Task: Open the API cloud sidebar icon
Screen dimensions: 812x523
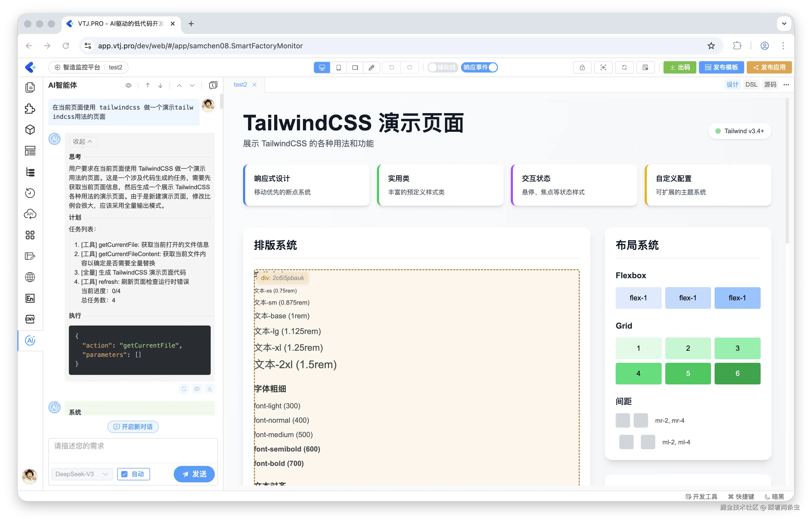Action: [x=30, y=214]
